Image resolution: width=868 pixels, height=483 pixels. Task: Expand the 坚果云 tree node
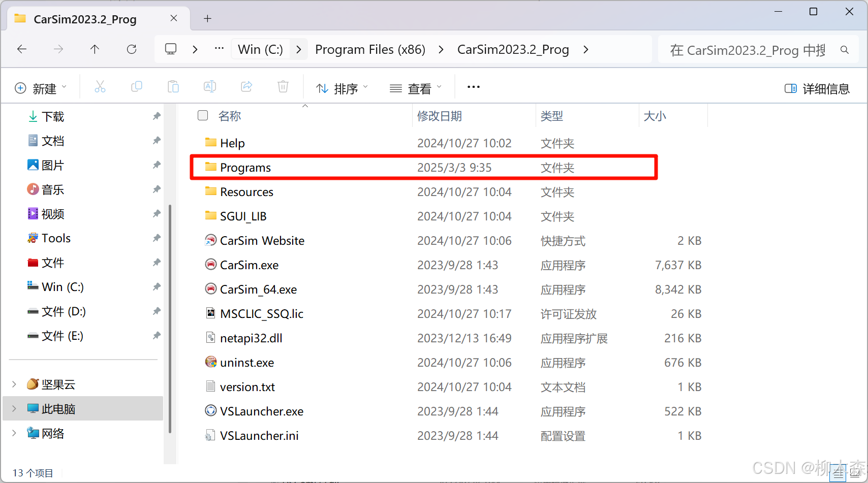(14, 384)
